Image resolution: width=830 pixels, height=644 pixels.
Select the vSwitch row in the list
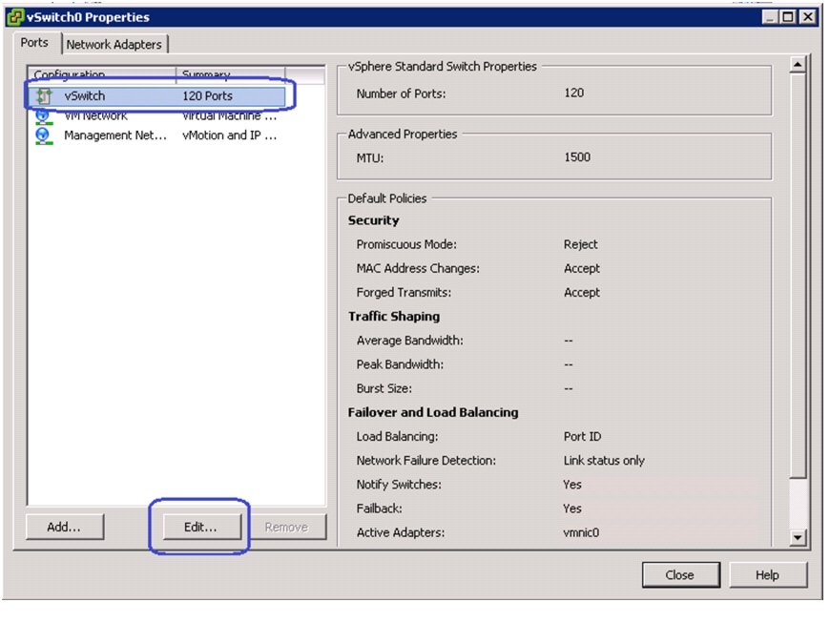point(157,96)
